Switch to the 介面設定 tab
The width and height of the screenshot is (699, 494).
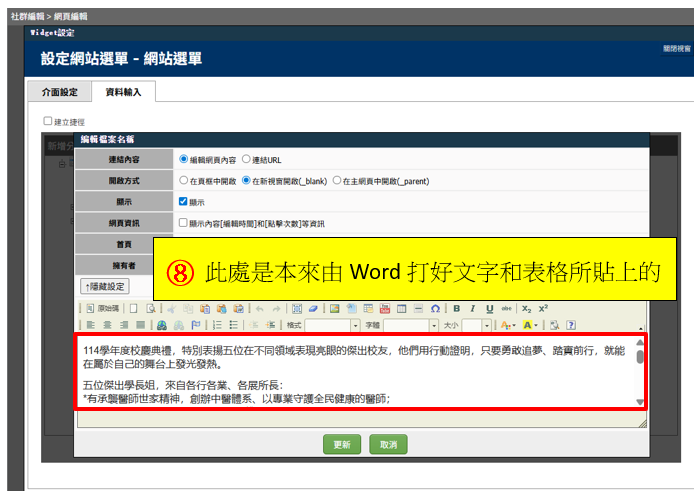(x=59, y=92)
